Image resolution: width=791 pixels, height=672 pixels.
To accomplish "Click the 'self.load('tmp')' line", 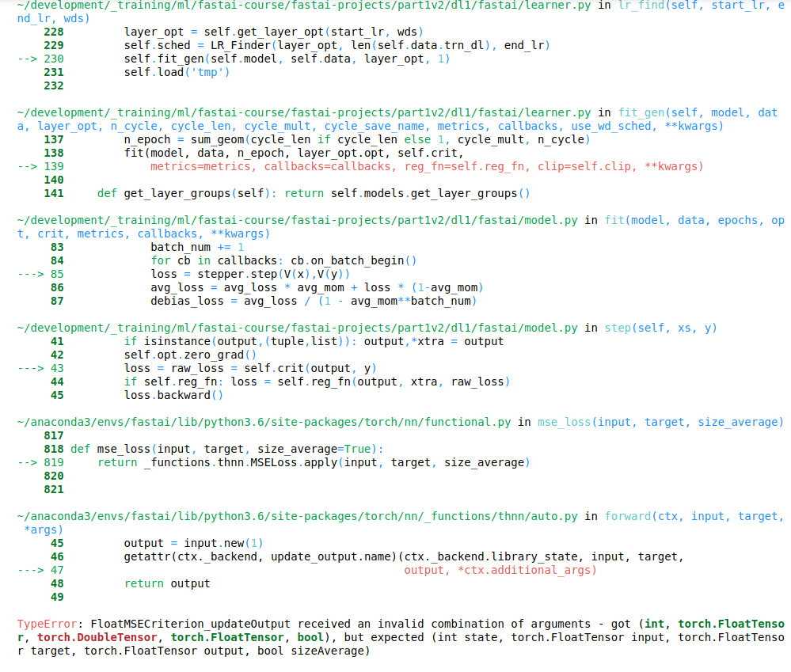I will coord(177,72).
